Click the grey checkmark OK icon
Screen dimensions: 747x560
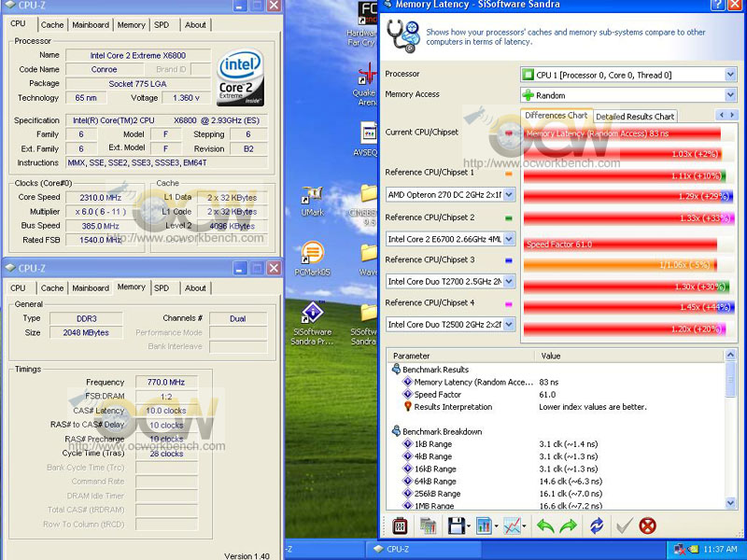tap(624, 525)
